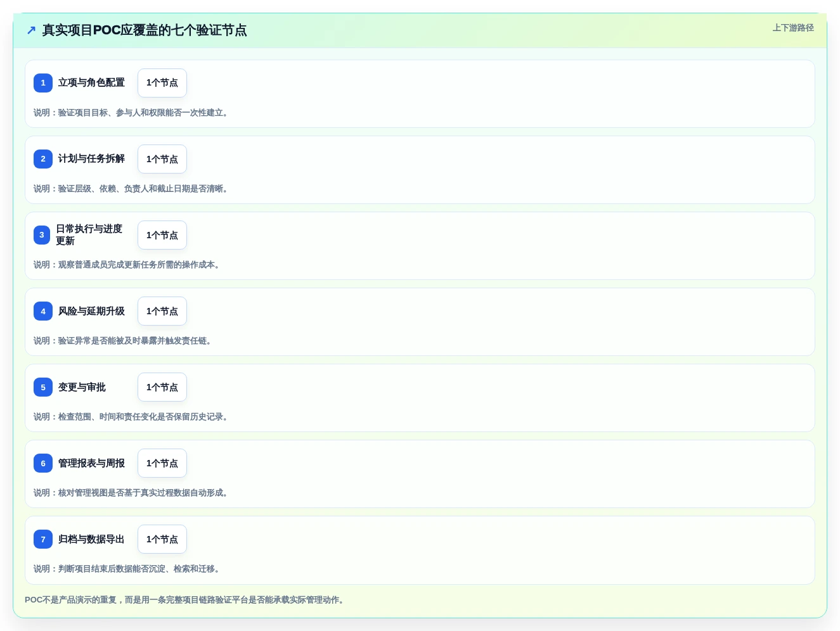The height and width of the screenshot is (631, 840).
Task: Click the footer note starting POC不是产品演示的重复
Action: pyautogui.click(x=186, y=600)
